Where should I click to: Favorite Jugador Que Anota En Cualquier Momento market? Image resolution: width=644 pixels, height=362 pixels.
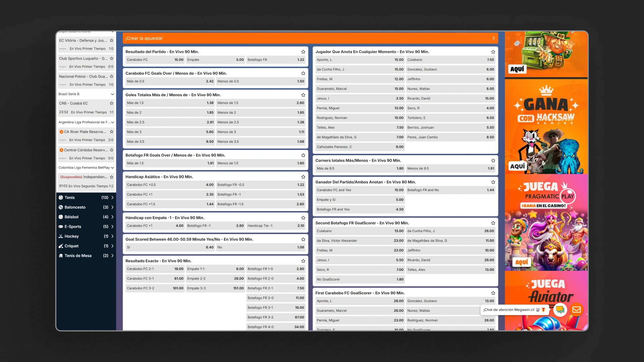(493, 52)
